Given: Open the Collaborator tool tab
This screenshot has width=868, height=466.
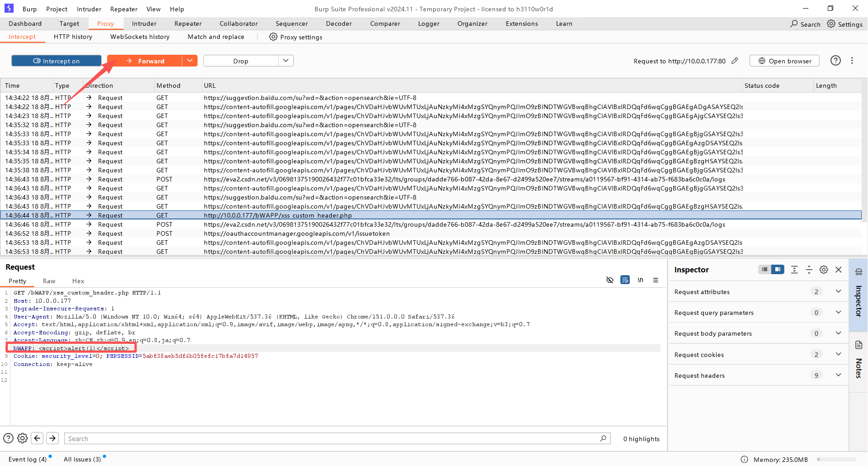Looking at the screenshot, I should (x=239, y=24).
